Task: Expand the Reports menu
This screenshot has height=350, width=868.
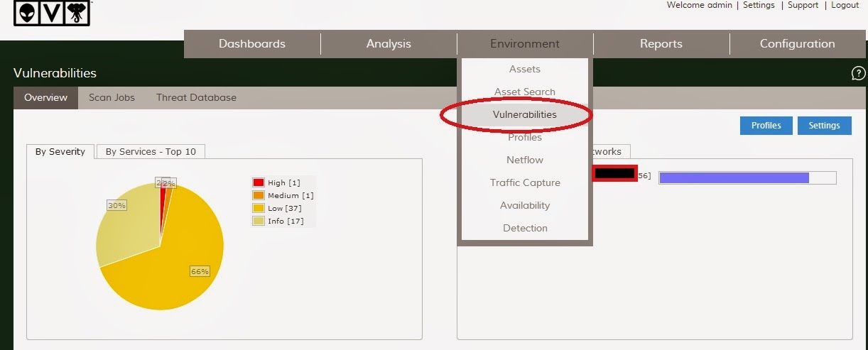Action: click(x=661, y=44)
